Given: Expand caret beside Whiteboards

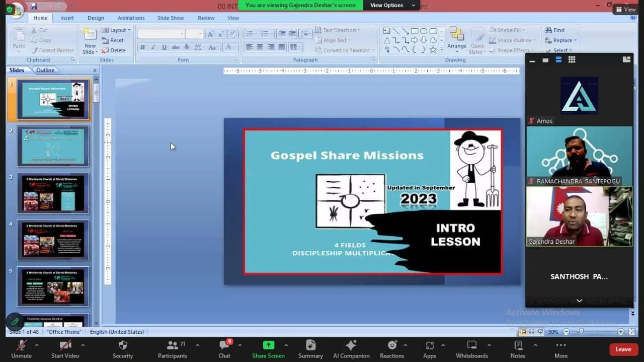Looking at the screenshot, I should pos(489,345).
